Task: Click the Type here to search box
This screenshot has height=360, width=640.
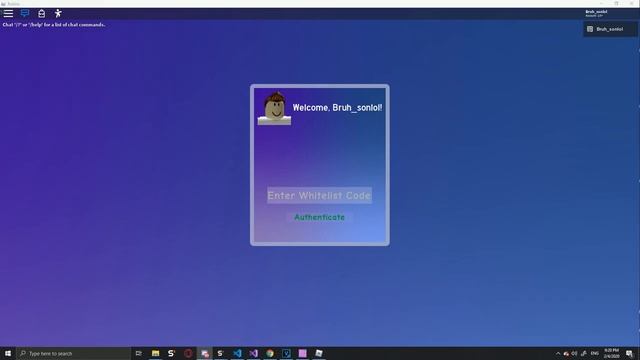Action: click(x=73, y=353)
